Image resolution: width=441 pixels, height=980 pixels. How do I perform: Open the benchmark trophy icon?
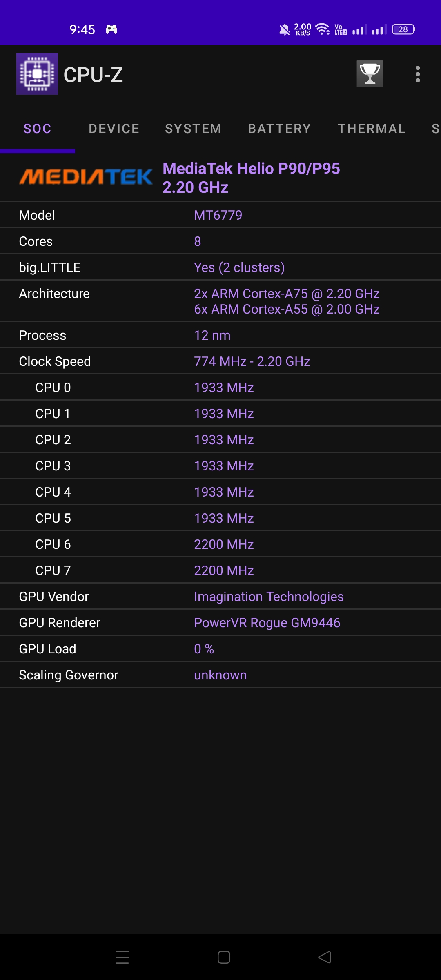coord(370,74)
